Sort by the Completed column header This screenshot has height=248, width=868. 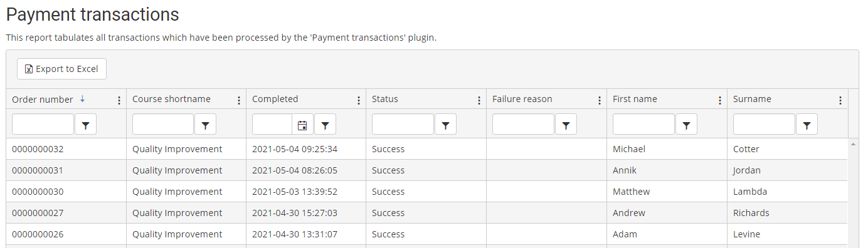275,99
